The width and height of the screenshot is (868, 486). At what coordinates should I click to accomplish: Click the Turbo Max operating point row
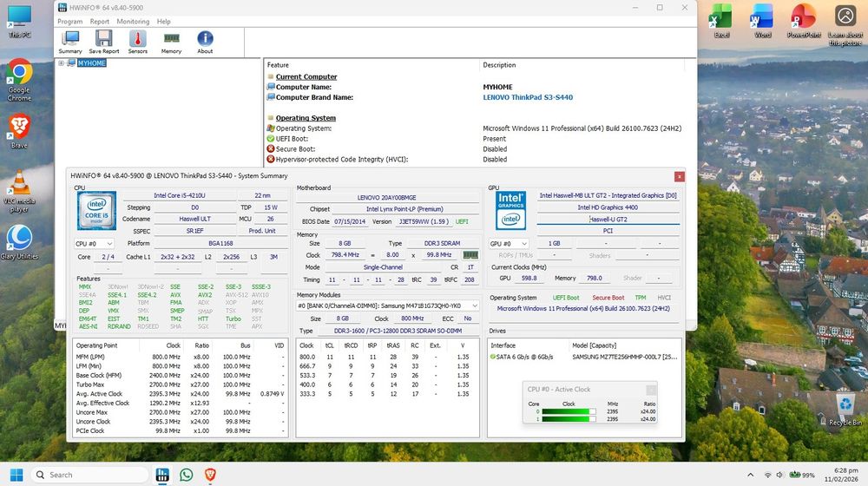180,384
